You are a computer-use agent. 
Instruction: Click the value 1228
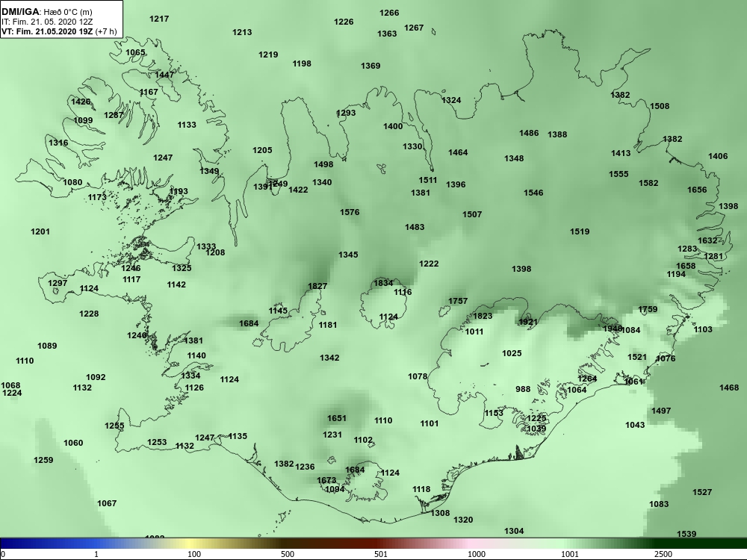pyautogui.click(x=89, y=314)
